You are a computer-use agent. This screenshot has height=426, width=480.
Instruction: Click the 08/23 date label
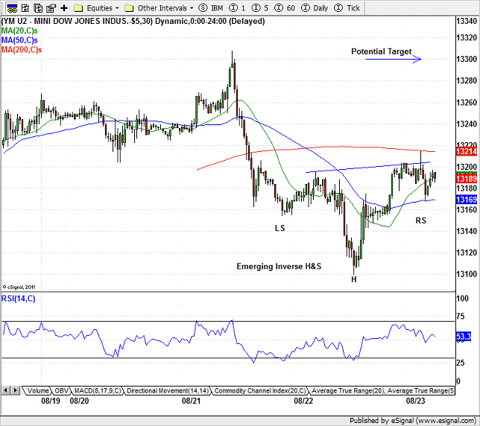415,401
